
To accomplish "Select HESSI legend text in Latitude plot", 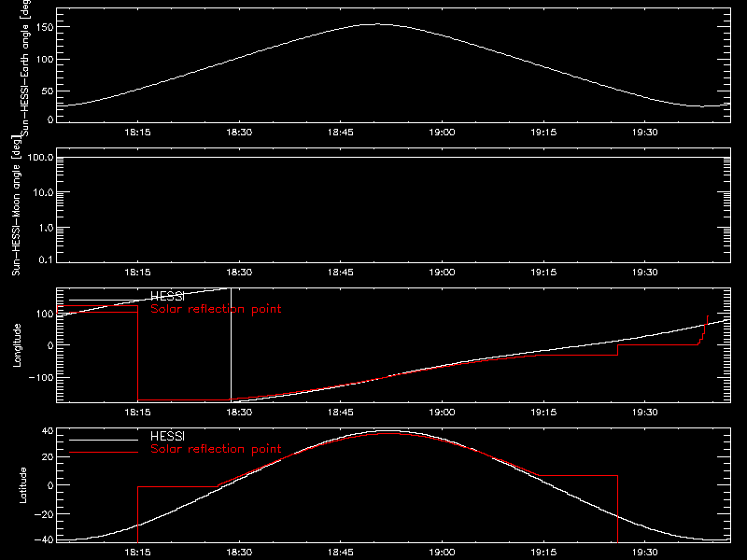I will 167,436.
